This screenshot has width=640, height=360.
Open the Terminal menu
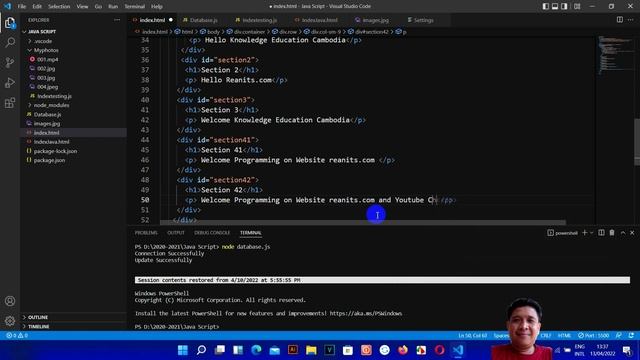click(135, 7)
